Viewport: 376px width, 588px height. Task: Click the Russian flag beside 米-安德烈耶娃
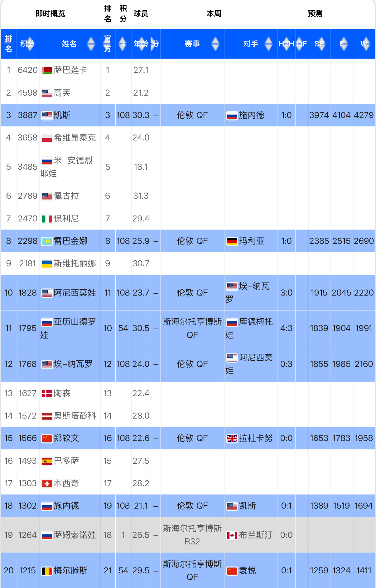(47, 161)
